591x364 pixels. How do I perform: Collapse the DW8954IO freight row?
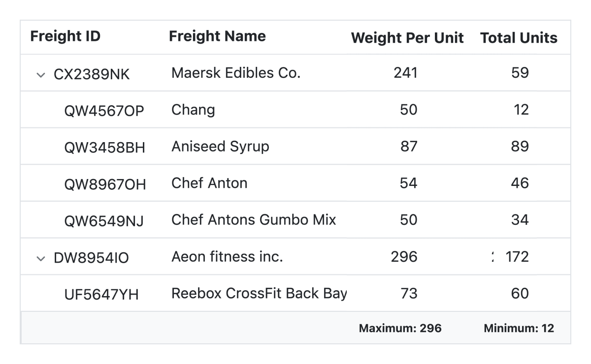pos(40,259)
